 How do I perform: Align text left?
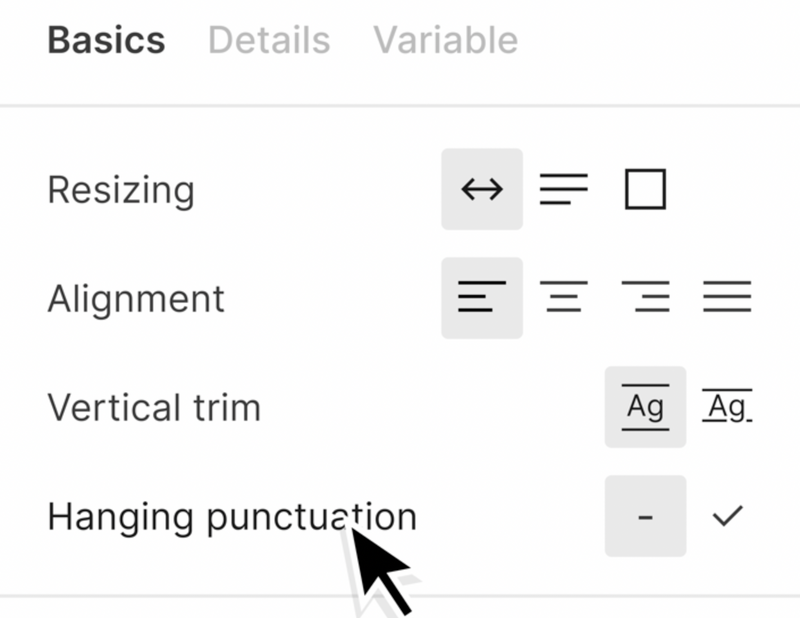click(482, 298)
